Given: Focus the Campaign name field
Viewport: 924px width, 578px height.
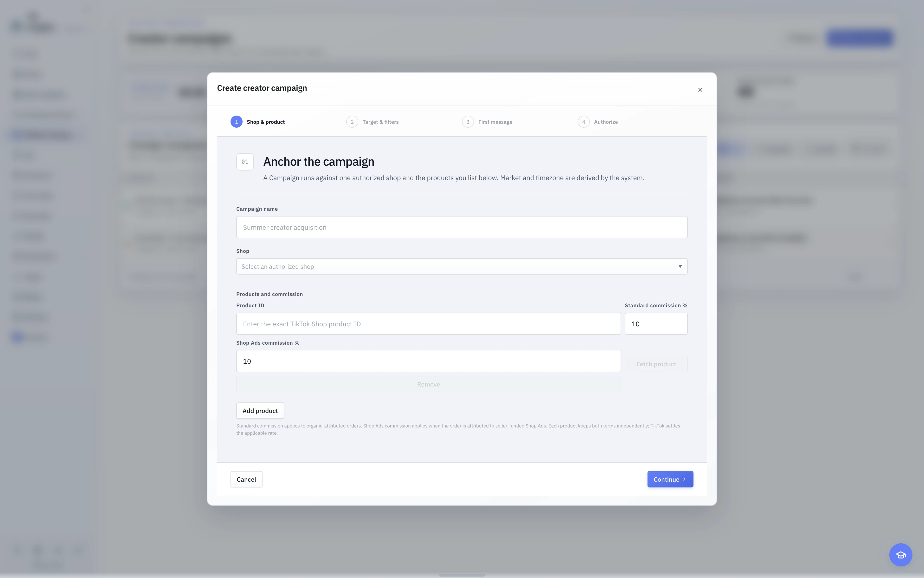Looking at the screenshot, I should click(x=462, y=227).
